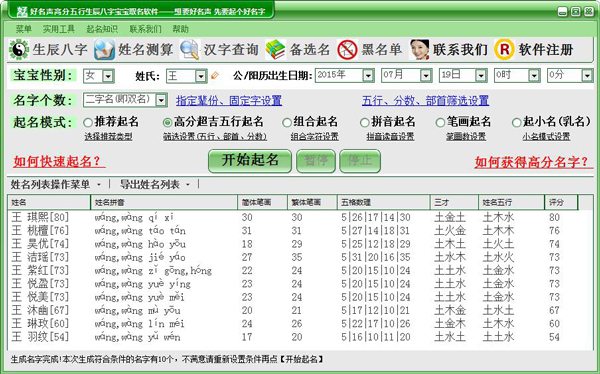Image resolution: width=600 pixels, height=374 pixels.
Task: Select the 拼音起名 mode
Action: coord(364,122)
